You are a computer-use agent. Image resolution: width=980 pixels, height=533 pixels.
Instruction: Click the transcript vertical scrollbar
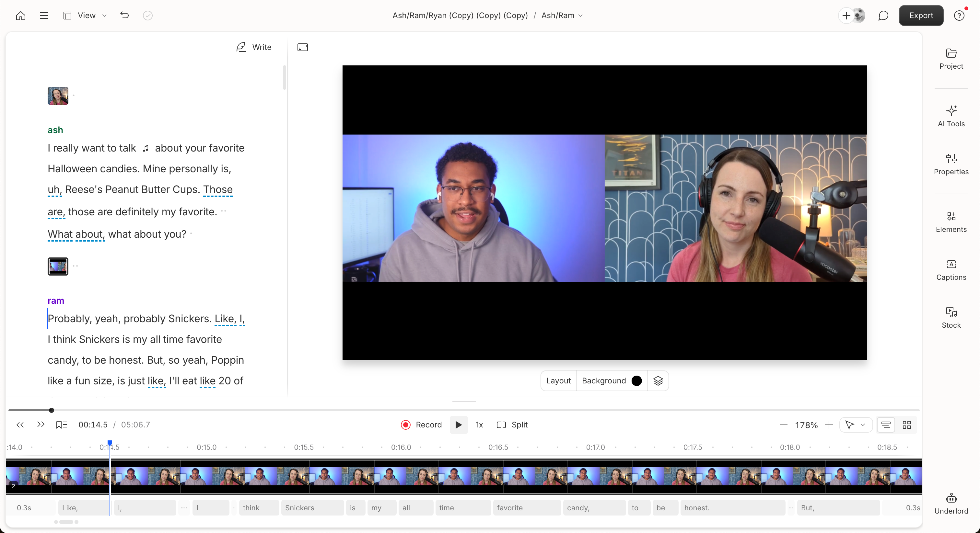284,78
